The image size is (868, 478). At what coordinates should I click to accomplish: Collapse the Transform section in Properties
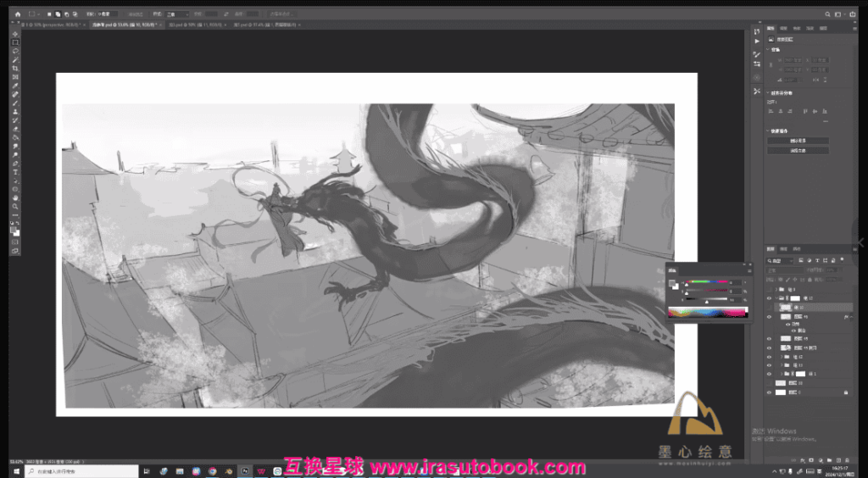(768, 49)
